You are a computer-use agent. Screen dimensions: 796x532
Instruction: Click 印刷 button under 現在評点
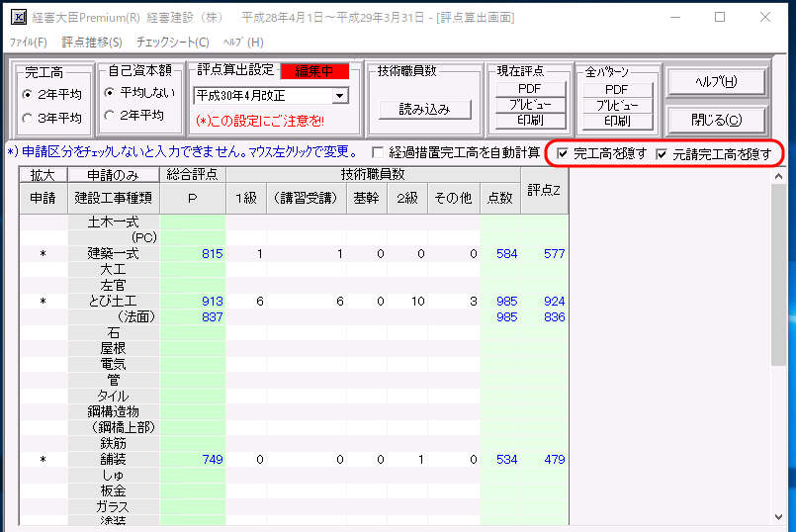tap(530, 121)
